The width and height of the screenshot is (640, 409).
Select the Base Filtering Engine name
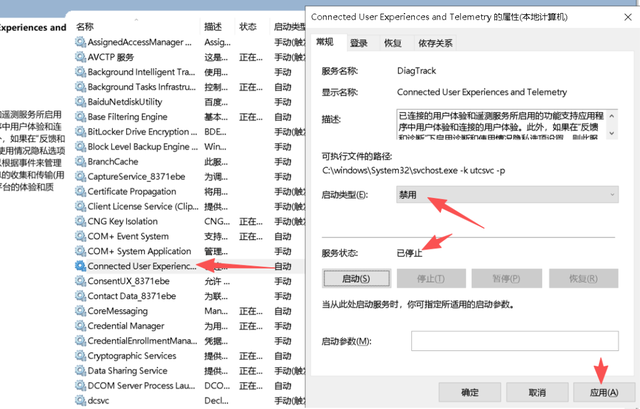pyautogui.click(x=128, y=117)
